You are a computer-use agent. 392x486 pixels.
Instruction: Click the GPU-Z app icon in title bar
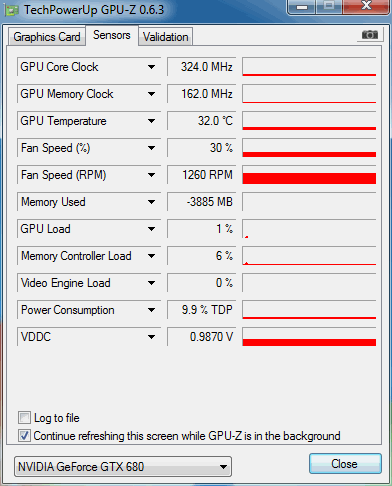(x=11, y=10)
